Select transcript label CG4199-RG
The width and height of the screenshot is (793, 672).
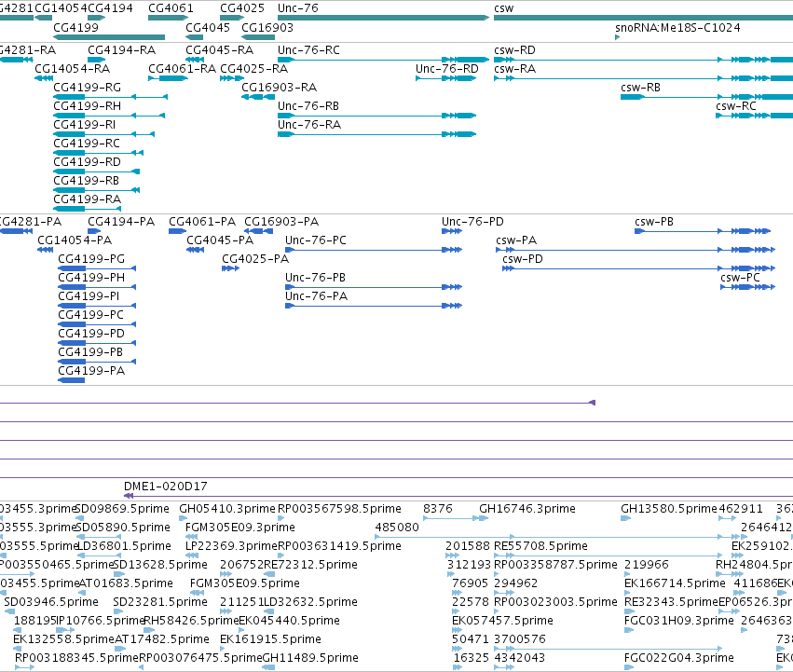click(88, 88)
